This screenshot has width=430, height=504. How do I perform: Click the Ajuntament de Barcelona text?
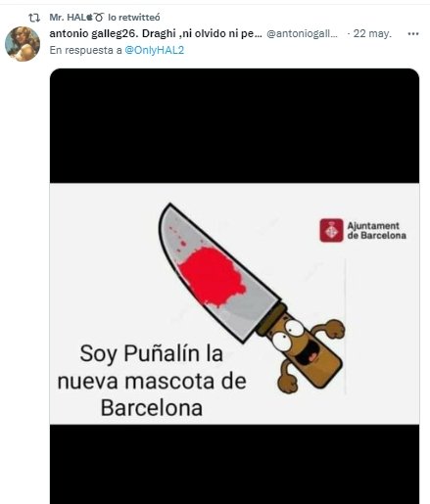(x=376, y=231)
